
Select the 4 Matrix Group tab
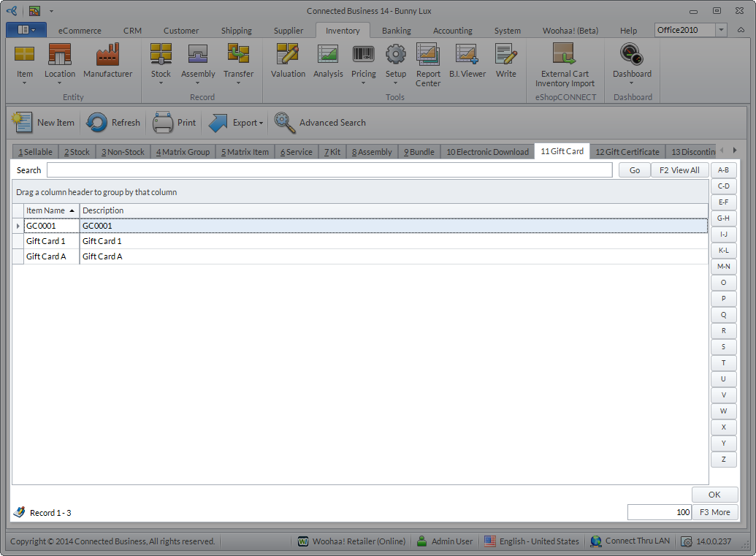[x=183, y=152]
